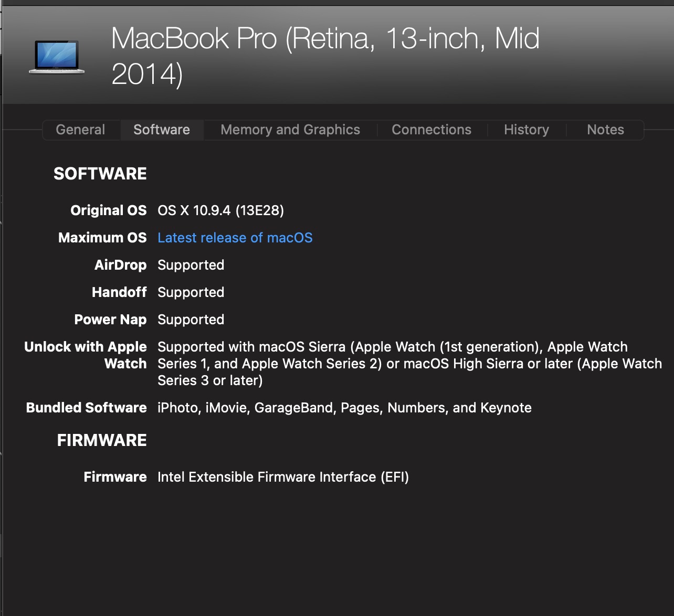Click the Original OS field label
Image resolution: width=674 pixels, height=616 pixels.
point(109,210)
